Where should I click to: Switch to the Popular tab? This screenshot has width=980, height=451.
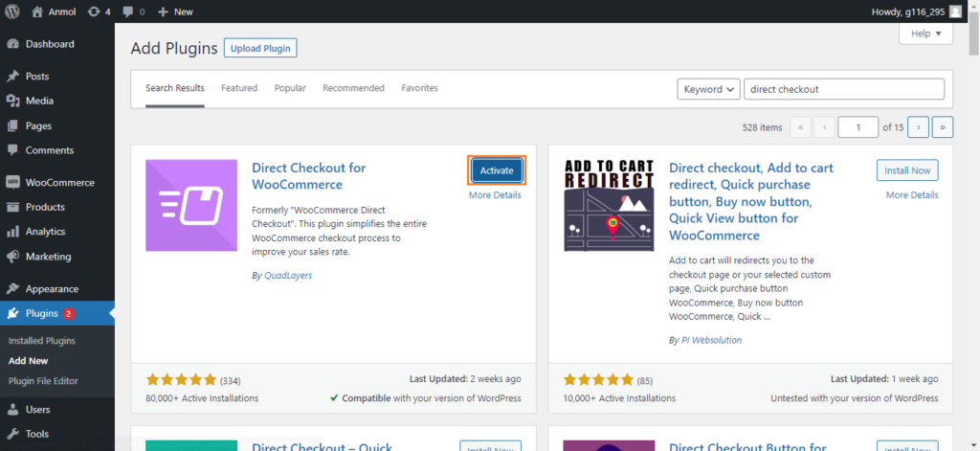coord(290,88)
